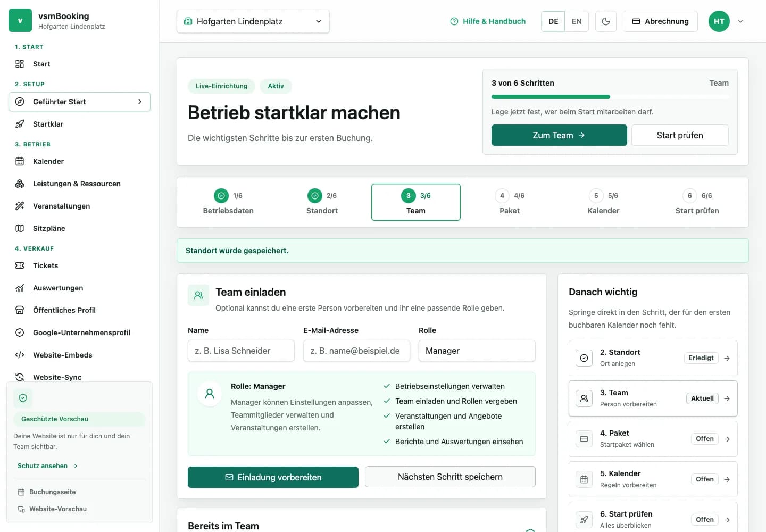
Task: Click Einladung vorbereiten button
Action: point(273,477)
